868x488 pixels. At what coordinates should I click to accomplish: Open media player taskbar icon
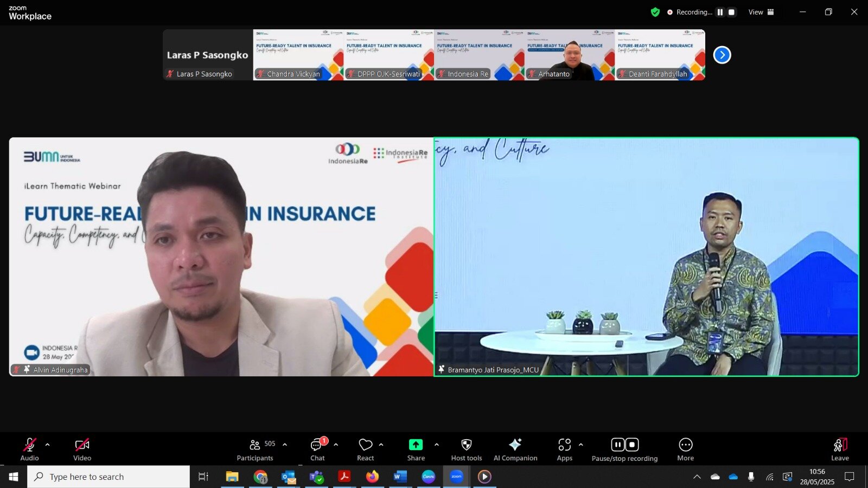coord(484,477)
